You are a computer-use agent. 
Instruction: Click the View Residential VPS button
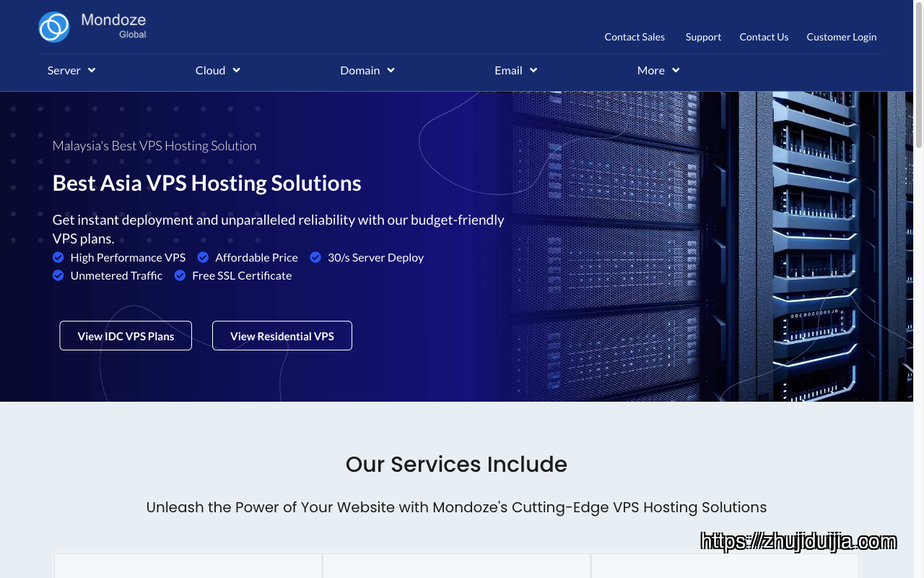pos(282,336)
